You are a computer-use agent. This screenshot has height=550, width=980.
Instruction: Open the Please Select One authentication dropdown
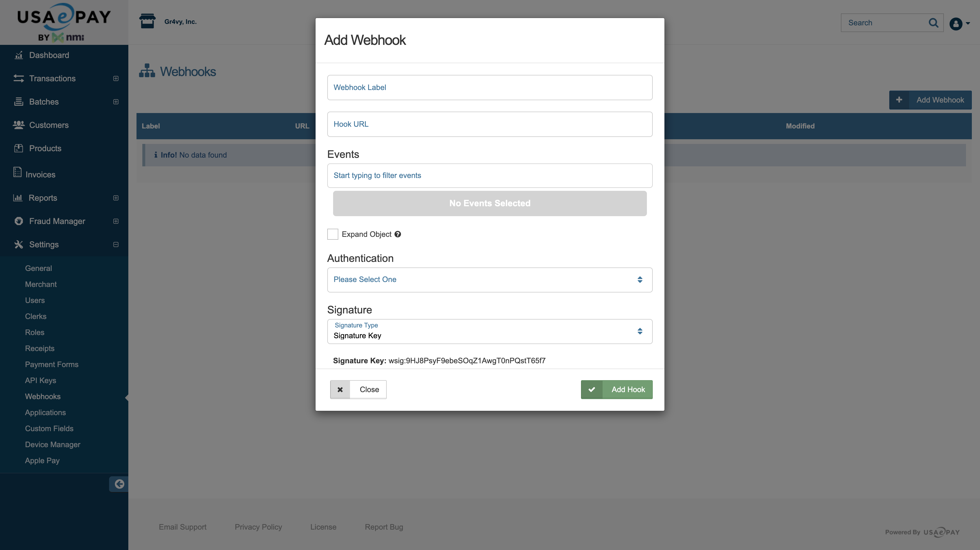pos(490,280)
